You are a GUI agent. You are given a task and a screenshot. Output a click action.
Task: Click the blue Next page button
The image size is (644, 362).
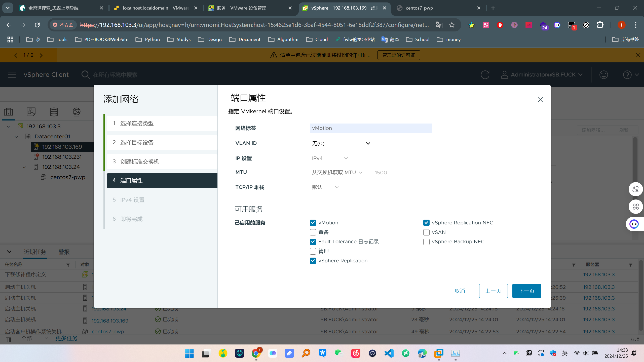[526, 291]
